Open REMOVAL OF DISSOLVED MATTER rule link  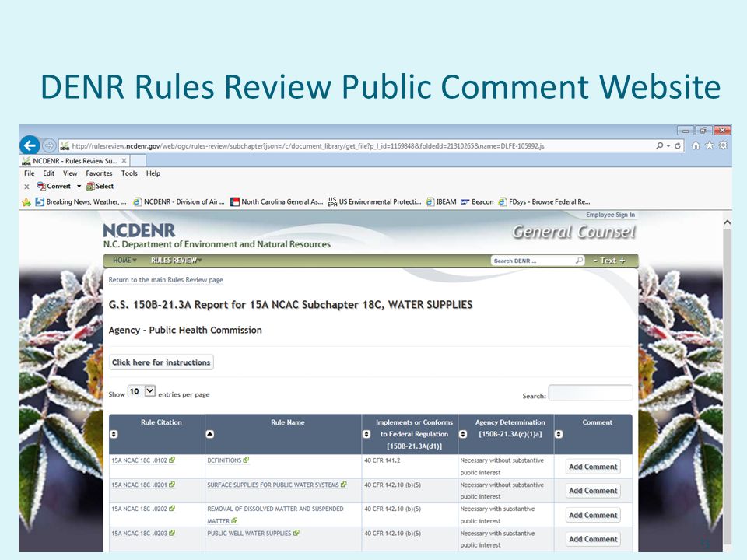point(275,515)
